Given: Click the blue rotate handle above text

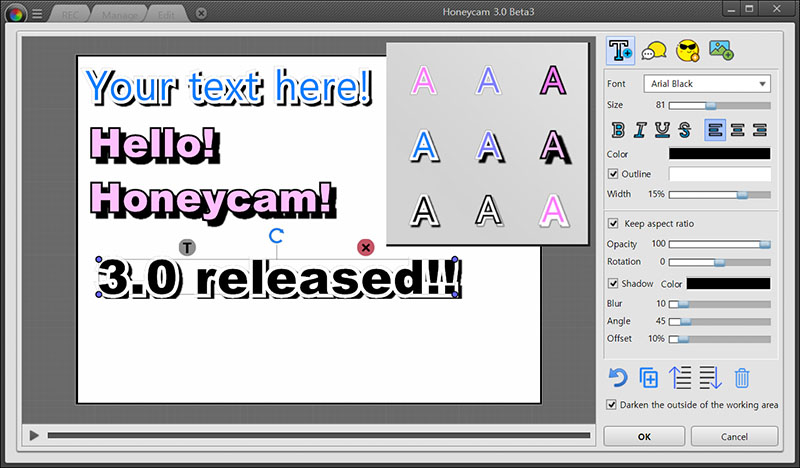Looking at the screenshot, I should point(276,235).
